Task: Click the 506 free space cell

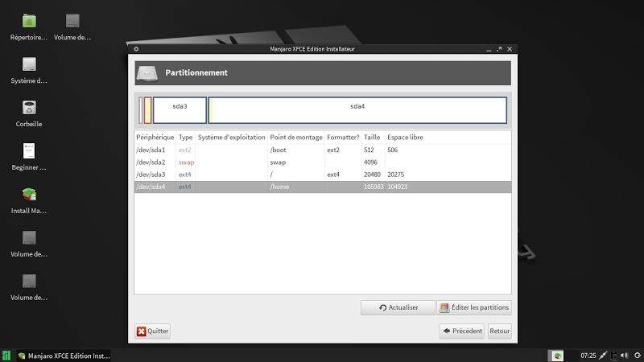Action: pyautogui.click(x=392, y=150)
